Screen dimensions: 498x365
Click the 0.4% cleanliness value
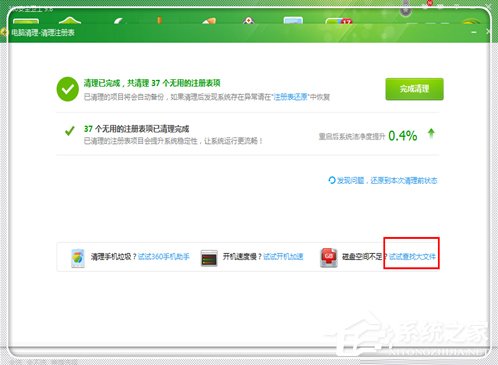pyautogui.click(x=403, y=136)
